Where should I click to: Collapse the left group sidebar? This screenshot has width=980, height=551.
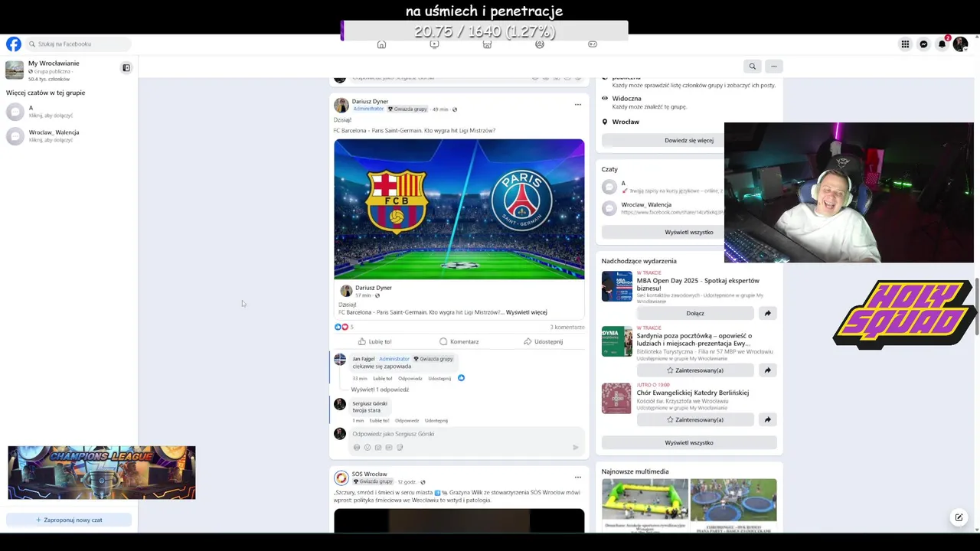126,68
